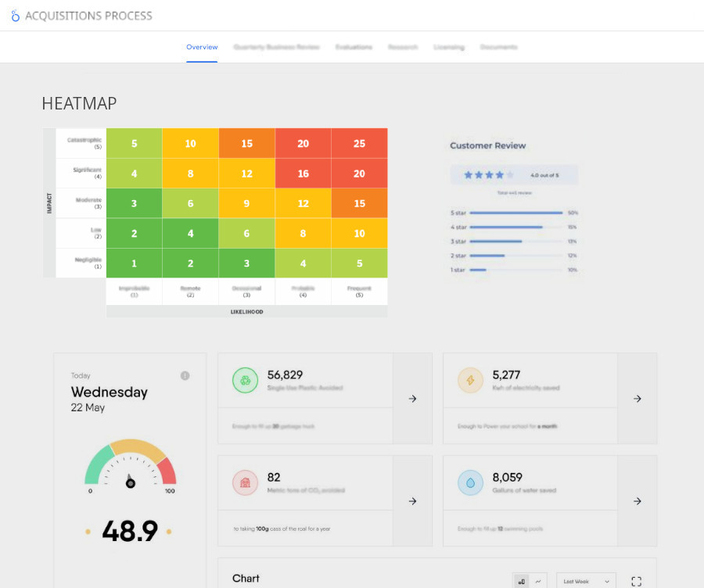This screenshot has height=588, width=704.
Task: Click the 5 star rating bar
Action: [x=517, y=213]
